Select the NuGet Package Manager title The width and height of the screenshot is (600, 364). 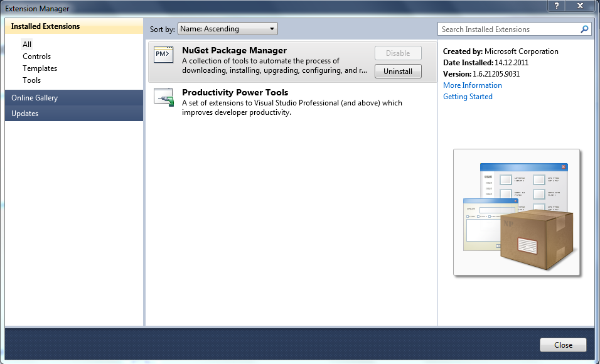(234, 51)
